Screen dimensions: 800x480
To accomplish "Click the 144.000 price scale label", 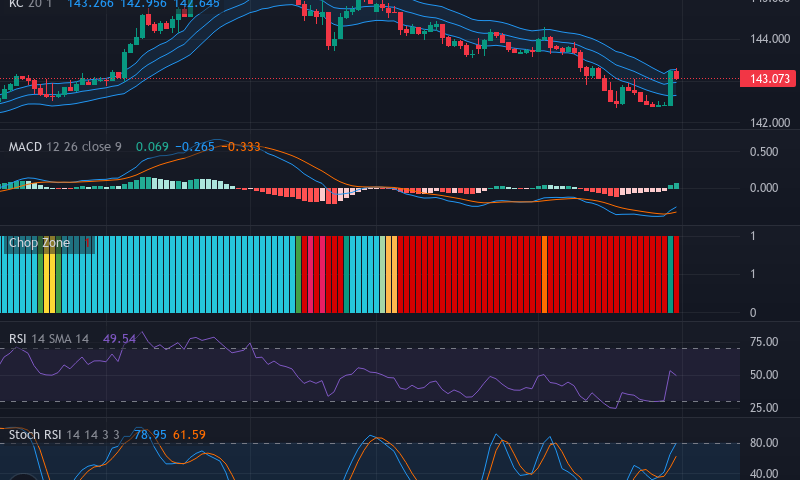I will click(770, 39).
